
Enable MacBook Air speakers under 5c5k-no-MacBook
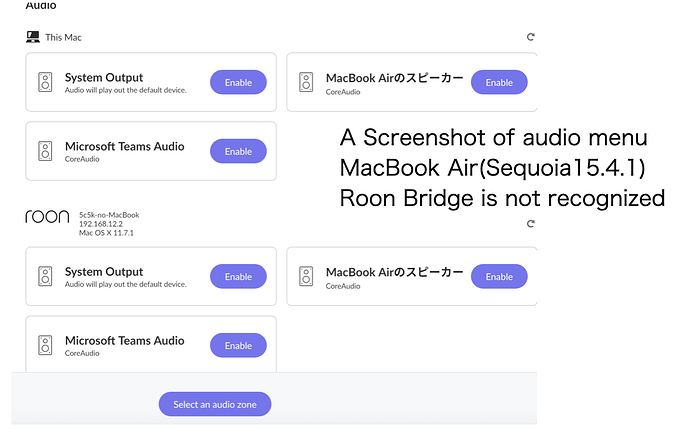coord(499,276)
